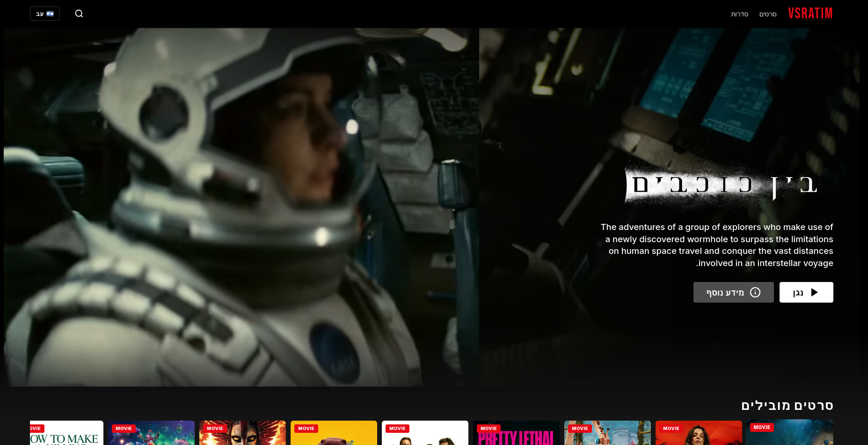This screenshot has width=868, height=445.
Task: Open מידע נוסף for Interstellar
Action: (733, 292)
